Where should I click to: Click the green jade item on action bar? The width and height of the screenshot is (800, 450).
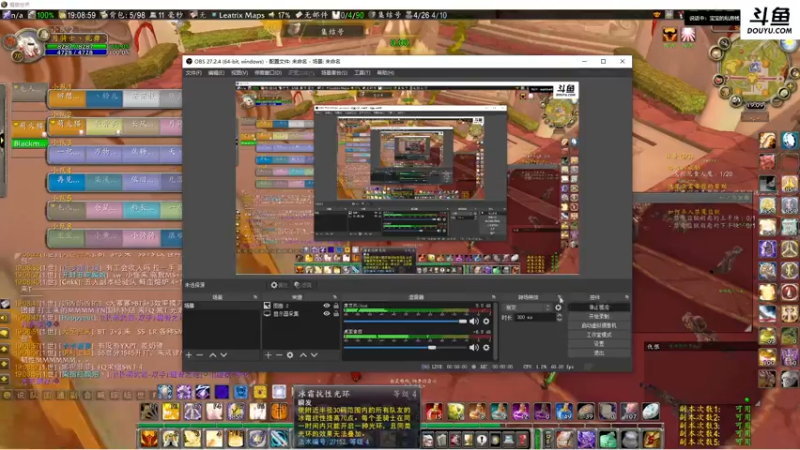click(608, 439)
